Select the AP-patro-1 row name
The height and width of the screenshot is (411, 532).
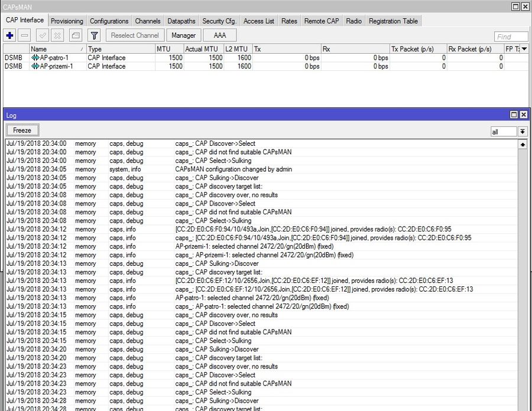click(x=54, y=58)
